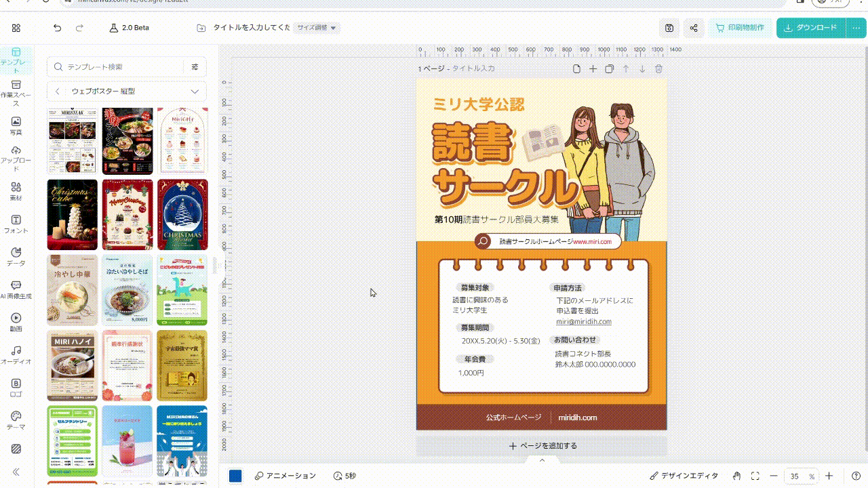The image size is (868, 488).
Task: Expand the ウェブポスター 縦型 dropdown
Action: (x=195, y=91)
